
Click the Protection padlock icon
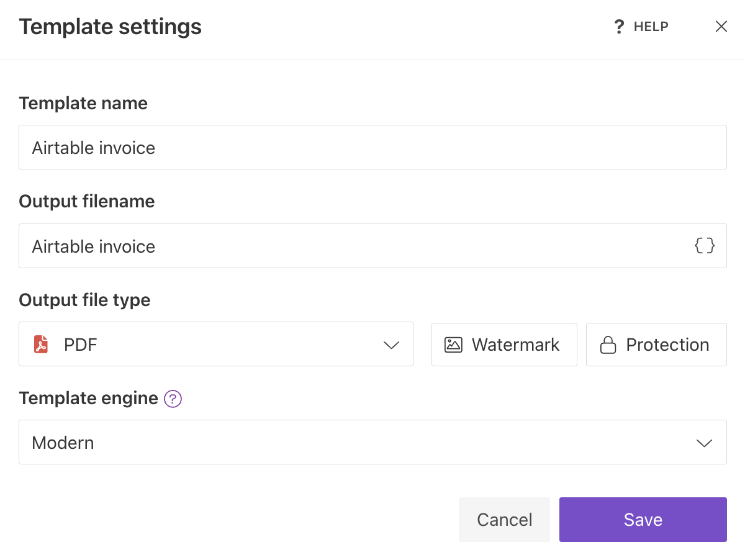coord(609,345)
